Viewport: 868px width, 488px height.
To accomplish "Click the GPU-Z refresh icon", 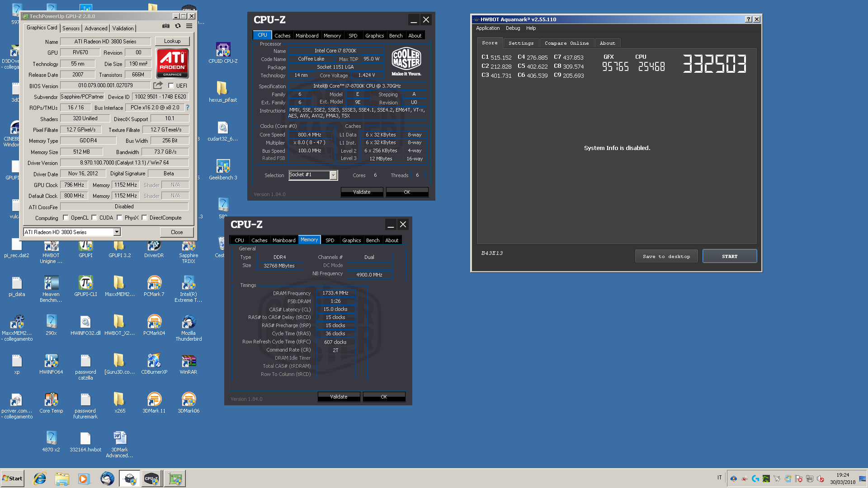I will tap(178, 26).
